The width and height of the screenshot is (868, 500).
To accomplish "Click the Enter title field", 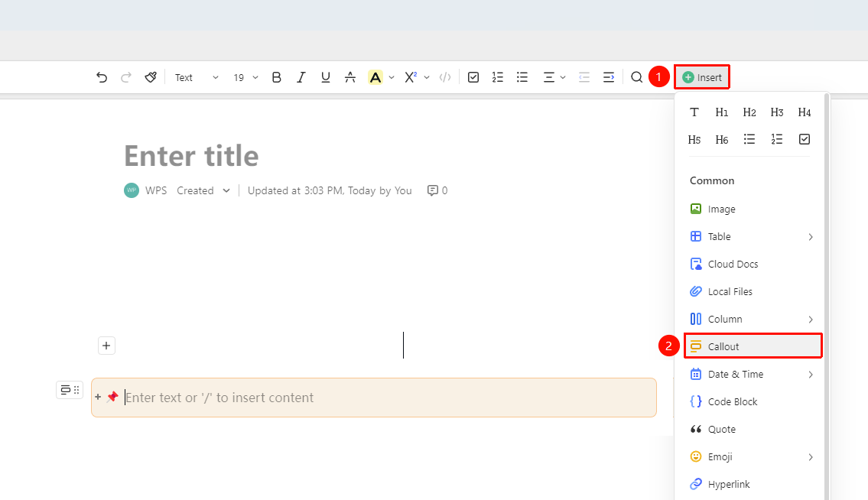I will point(191,156).
